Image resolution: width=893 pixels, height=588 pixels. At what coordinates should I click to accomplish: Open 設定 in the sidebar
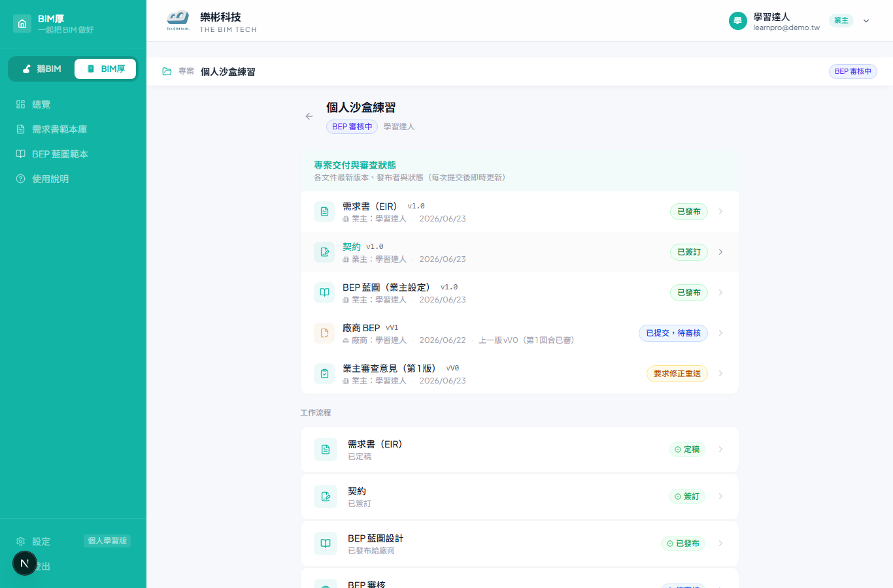pos(41,542)
